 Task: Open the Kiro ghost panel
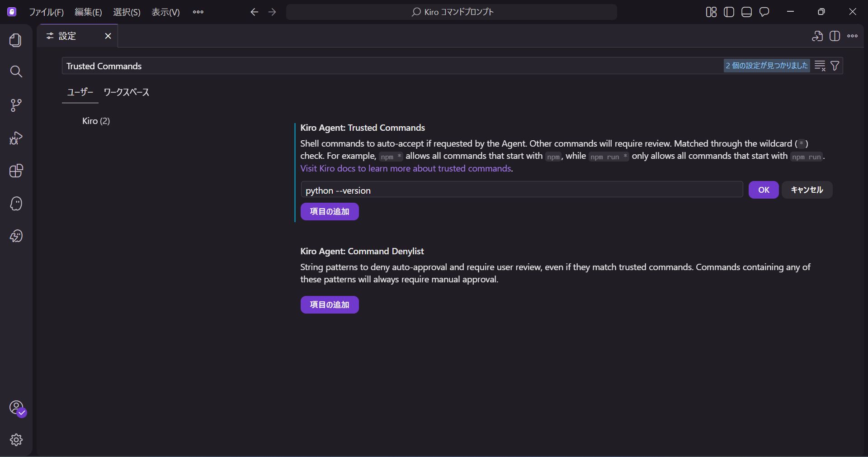click(16, 204)
